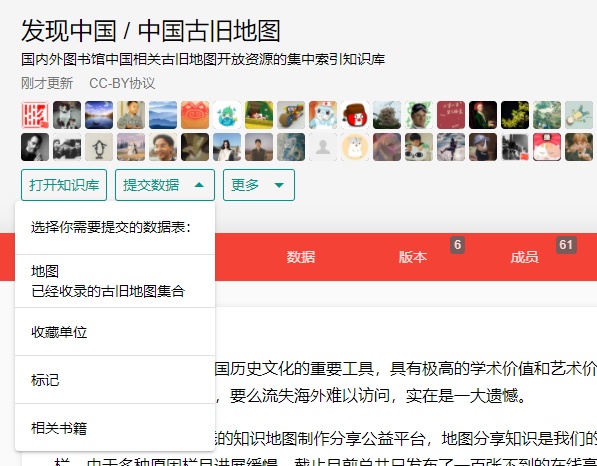Open the white hamster cartoon avatar
Screen dimensions: 597x466
[354, 147]
